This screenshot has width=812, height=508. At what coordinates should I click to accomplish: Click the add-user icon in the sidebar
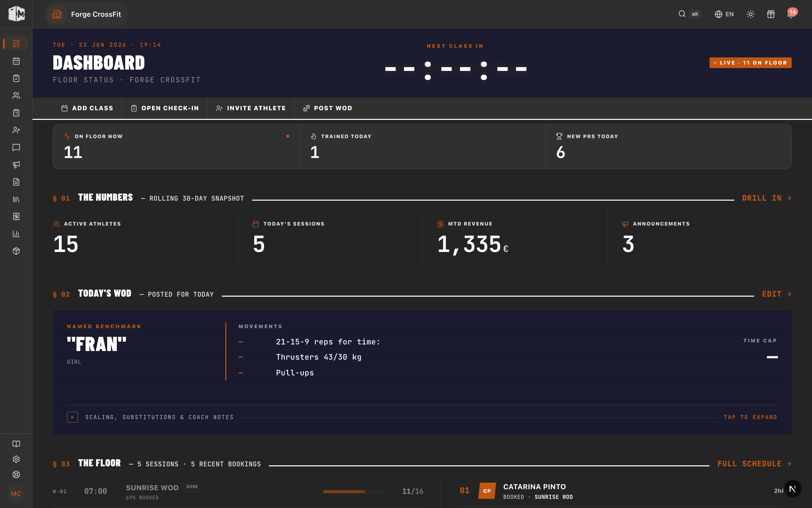click(16, 130)
